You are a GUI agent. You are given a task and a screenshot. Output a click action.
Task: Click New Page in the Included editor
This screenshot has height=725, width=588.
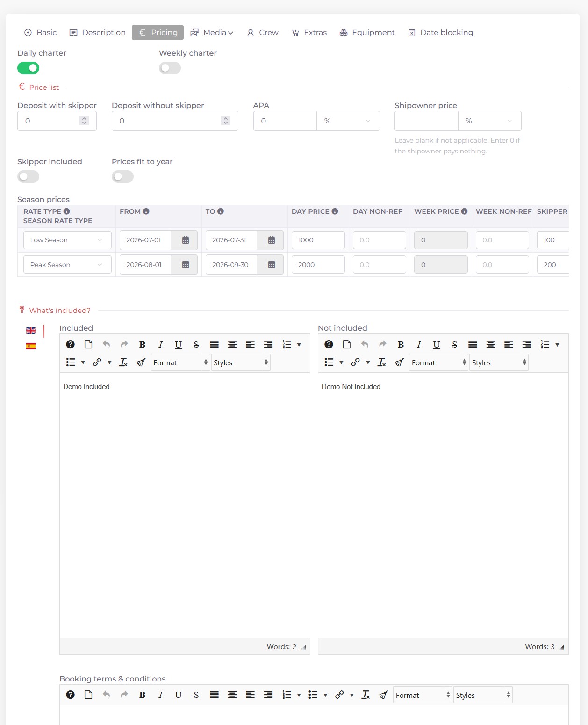click(88, 345)
